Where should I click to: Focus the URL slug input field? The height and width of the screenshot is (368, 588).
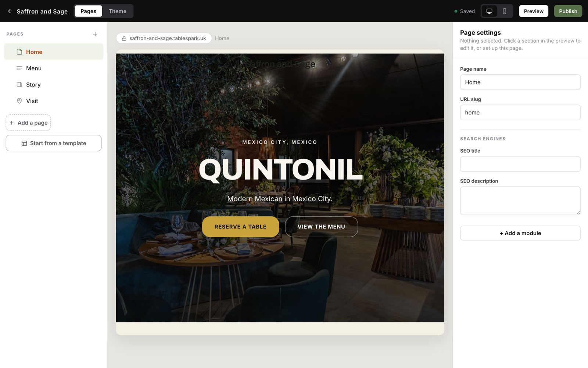520,113
